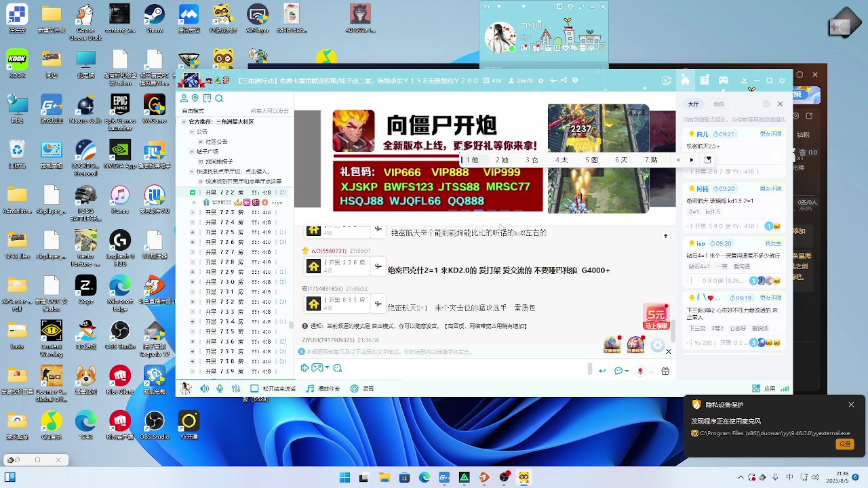
Task: Select IME candidate 2 她
Action: click(x=502, y=160)
